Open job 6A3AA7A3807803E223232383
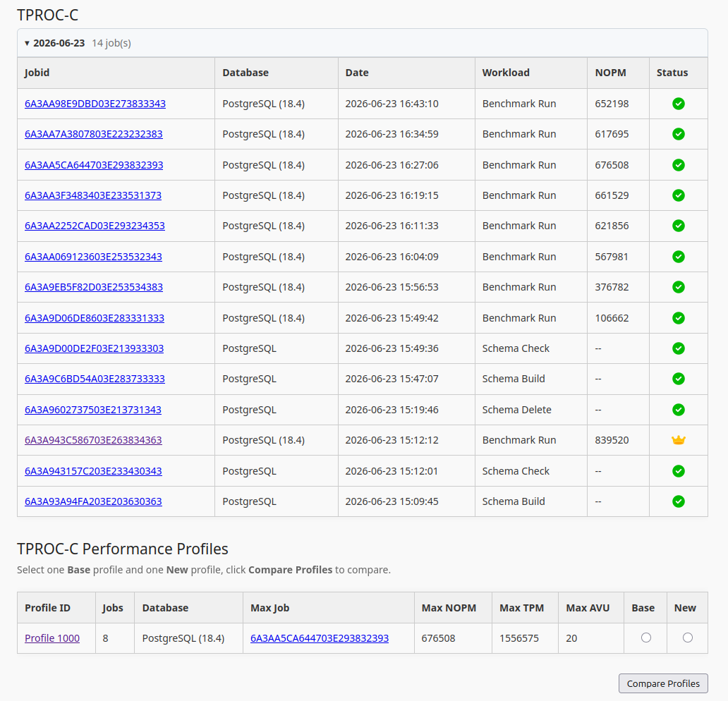 tap(93, 134)
